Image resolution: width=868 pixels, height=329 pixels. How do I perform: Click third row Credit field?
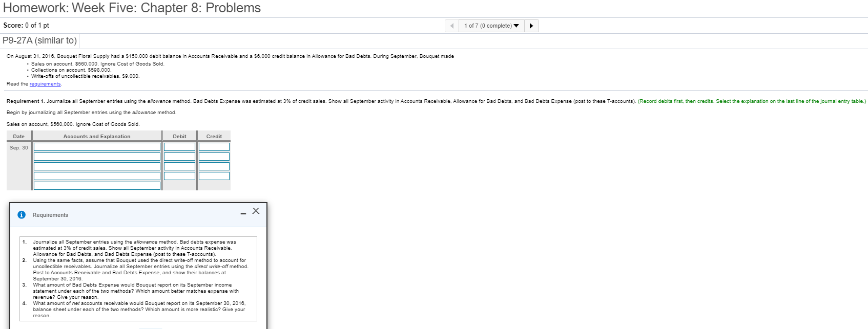click(214, 166)
